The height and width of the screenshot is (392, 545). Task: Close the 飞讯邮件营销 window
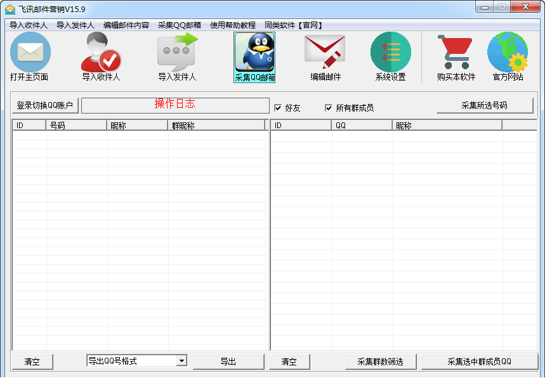tap(525, 6)
